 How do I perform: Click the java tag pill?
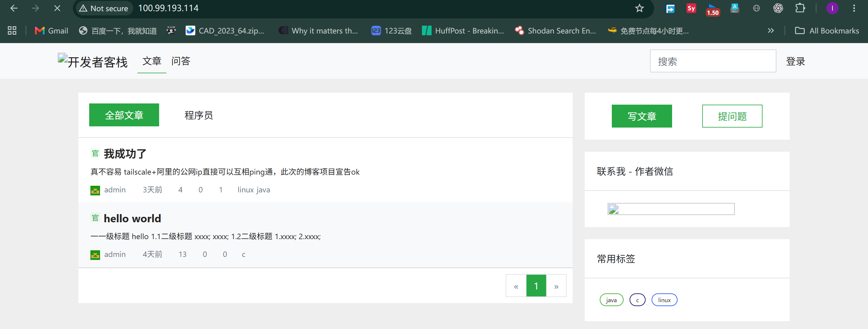[611, 300]
